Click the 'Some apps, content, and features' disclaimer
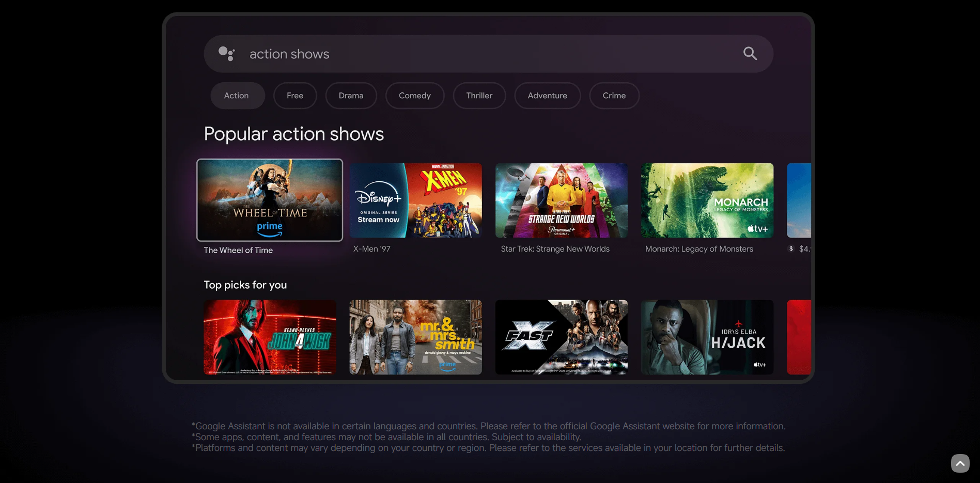This screenshot has width=980, height=483. (x=386, y=437)
